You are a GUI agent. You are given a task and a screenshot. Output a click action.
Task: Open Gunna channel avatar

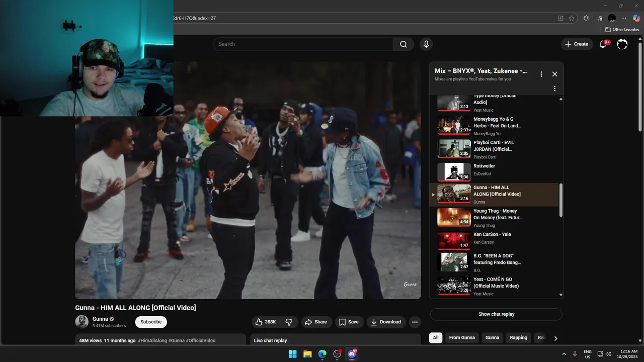[x=82, y=322]
